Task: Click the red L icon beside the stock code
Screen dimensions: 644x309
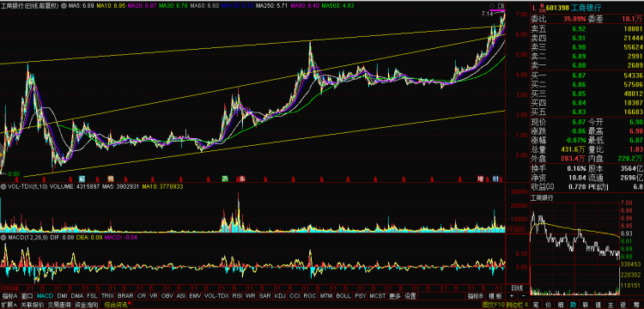Action: tap(534, 8)
